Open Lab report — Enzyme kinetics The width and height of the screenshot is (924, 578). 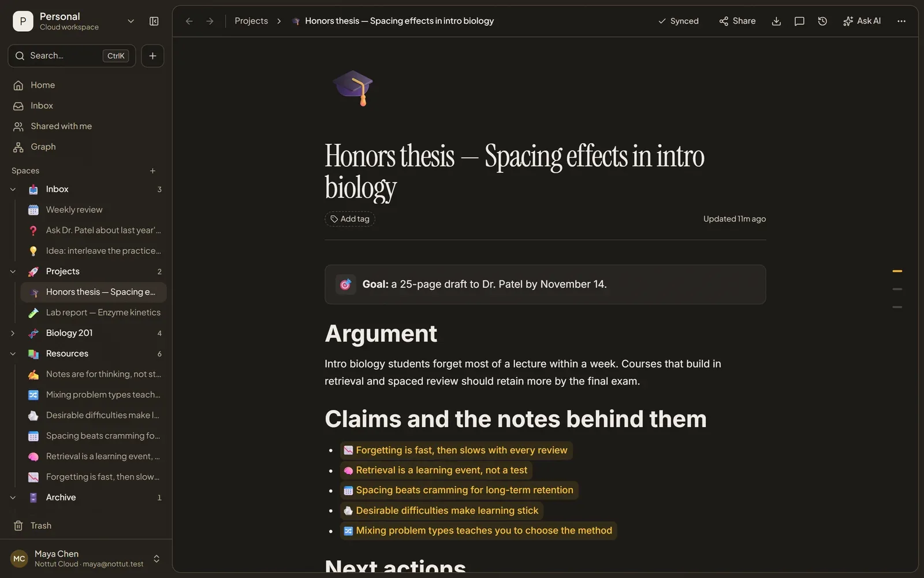click(94, 313)
